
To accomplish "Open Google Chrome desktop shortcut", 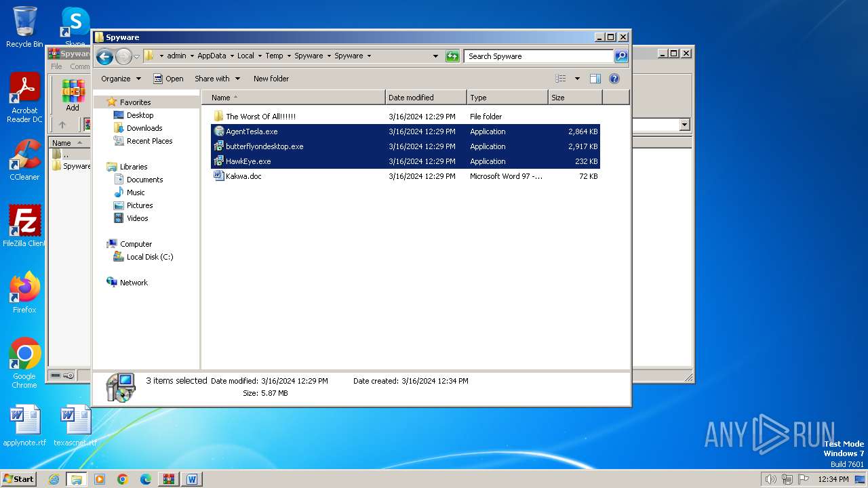I will pyautogui.click(x=24, y=363).
